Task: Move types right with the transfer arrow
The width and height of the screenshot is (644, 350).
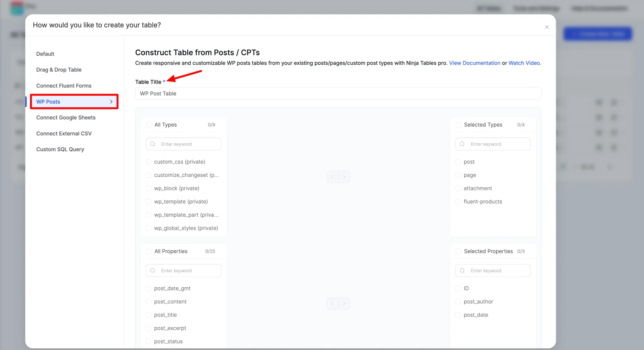Action: (344, 177)
